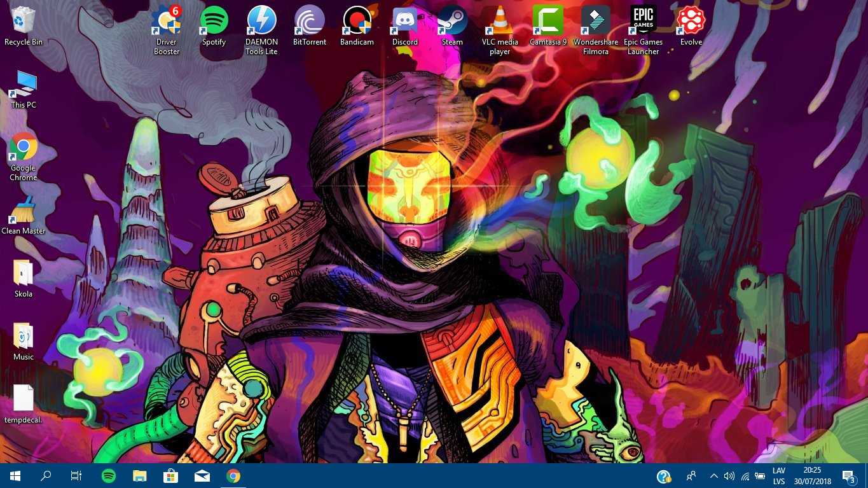Select the Evolve desktop shortcut

pos(691,26)
